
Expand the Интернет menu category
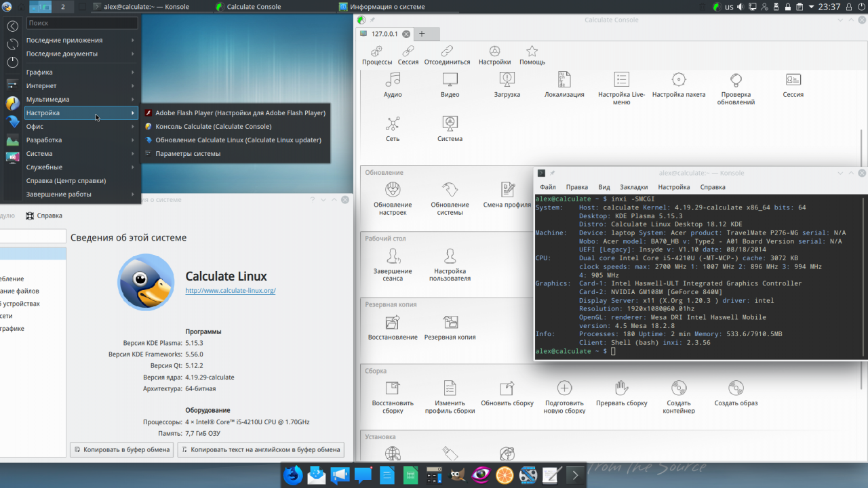(x=81, y=85)
